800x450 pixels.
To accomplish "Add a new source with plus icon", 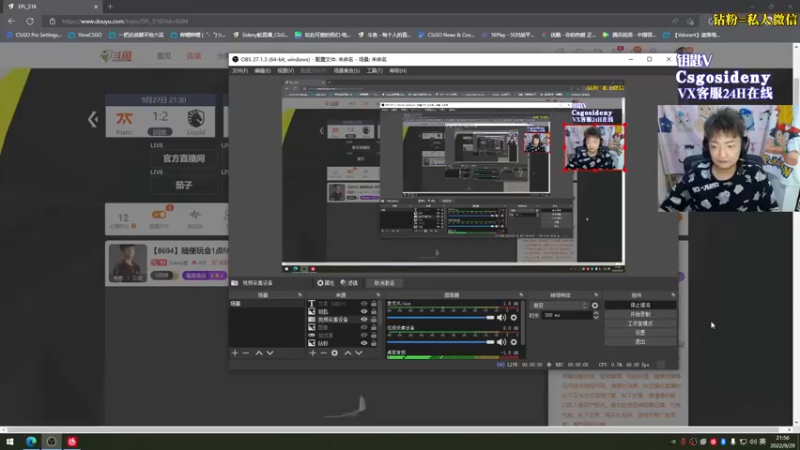I will coord(313,353).
